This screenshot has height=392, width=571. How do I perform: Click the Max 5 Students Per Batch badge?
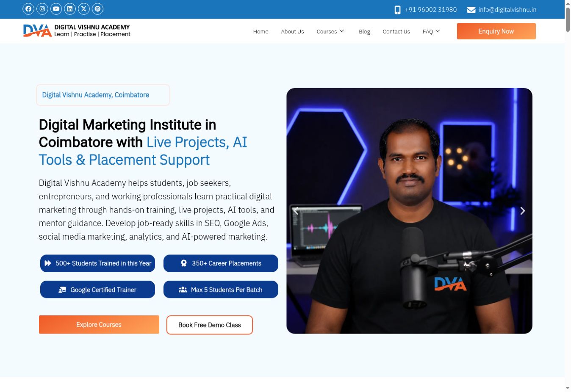click(221, 290)
